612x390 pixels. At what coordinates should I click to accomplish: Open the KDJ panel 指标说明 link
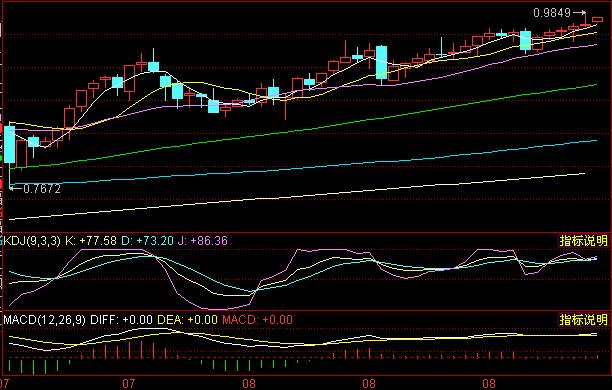tap(584, 240)
